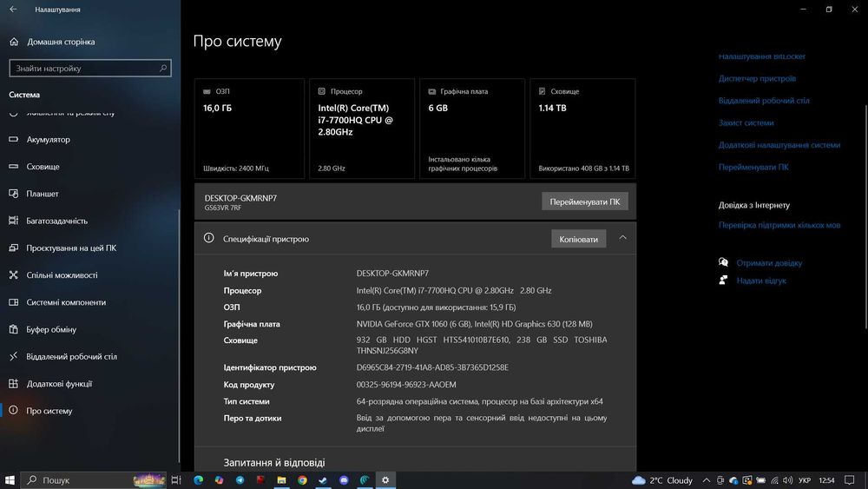Click the Надати відгук person icon

tap(723, 281)
